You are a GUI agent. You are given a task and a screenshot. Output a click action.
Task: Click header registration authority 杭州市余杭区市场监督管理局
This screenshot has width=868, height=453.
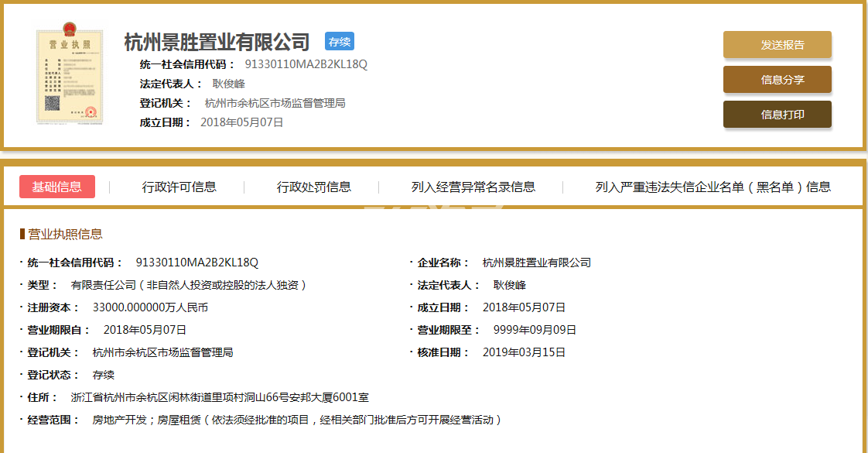click(275, 103)
